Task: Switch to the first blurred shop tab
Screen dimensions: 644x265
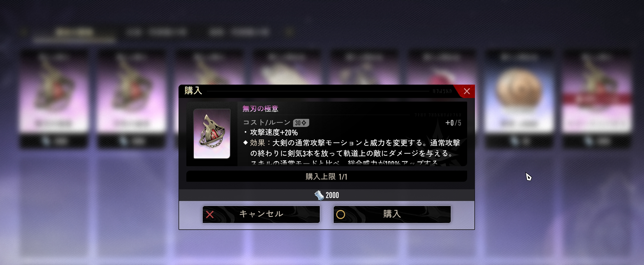Action: pos(74,33)
